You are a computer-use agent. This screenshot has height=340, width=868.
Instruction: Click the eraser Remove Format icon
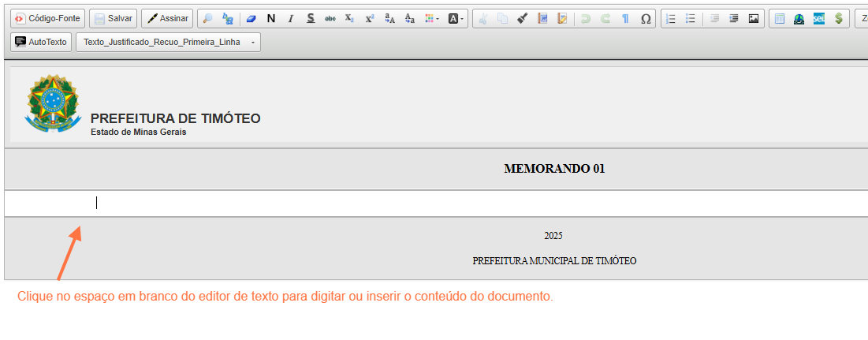click(251, 18)
